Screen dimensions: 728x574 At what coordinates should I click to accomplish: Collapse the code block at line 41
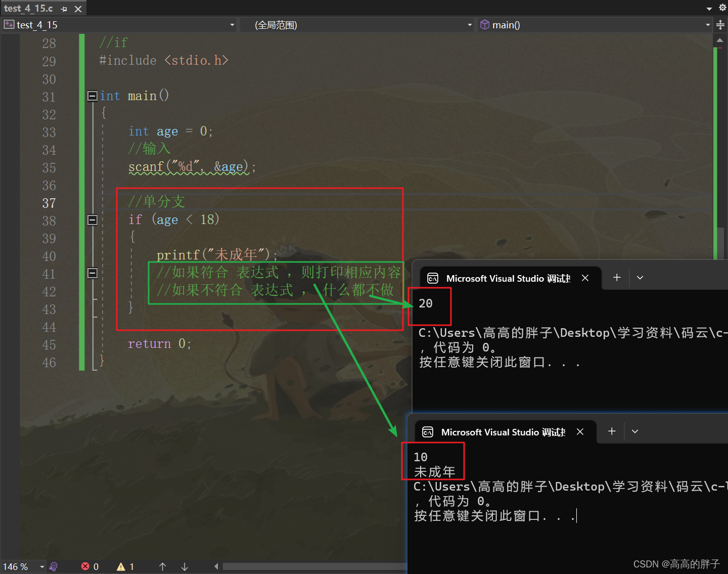[x=92, y=273]
